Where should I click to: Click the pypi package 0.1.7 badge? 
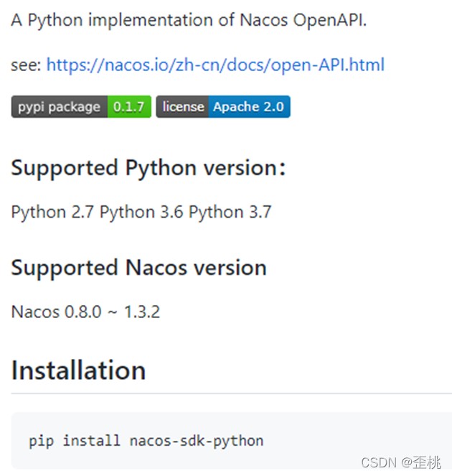[81, 106]
